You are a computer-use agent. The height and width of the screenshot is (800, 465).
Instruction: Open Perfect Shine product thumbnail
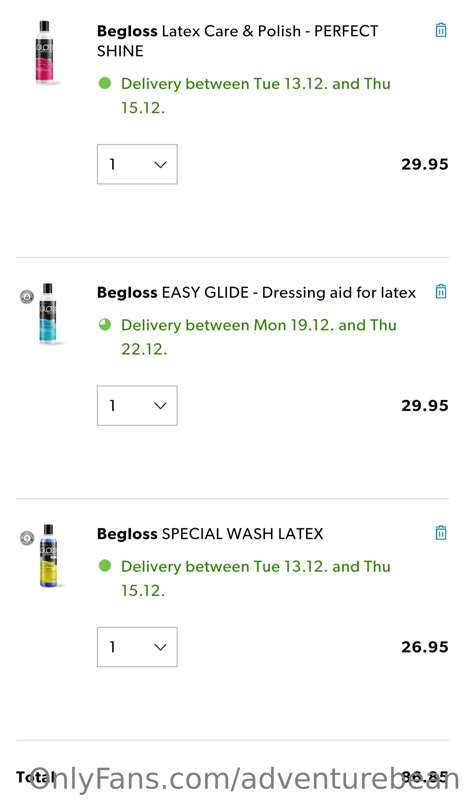(45, 52)
